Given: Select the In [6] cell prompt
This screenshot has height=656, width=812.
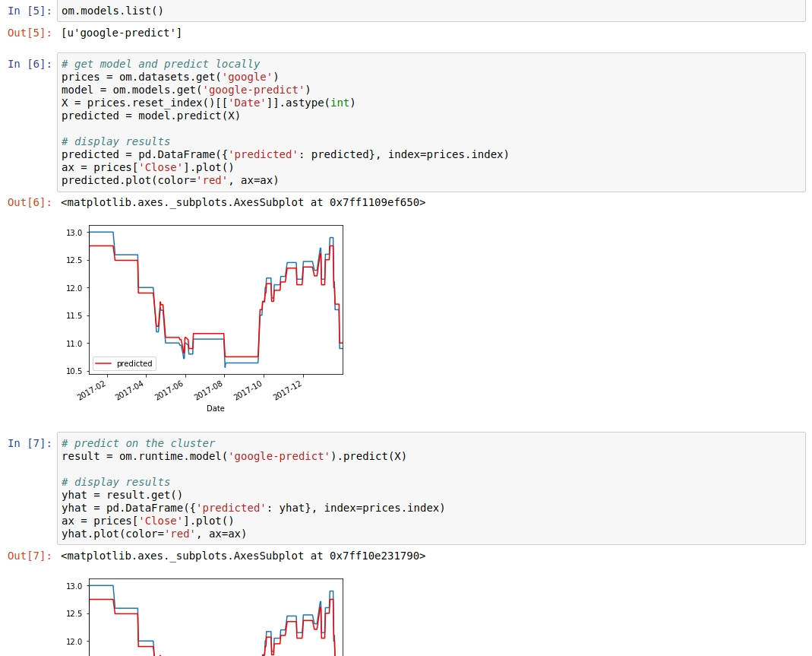Looking at the screenshot, I should (30, 64).
